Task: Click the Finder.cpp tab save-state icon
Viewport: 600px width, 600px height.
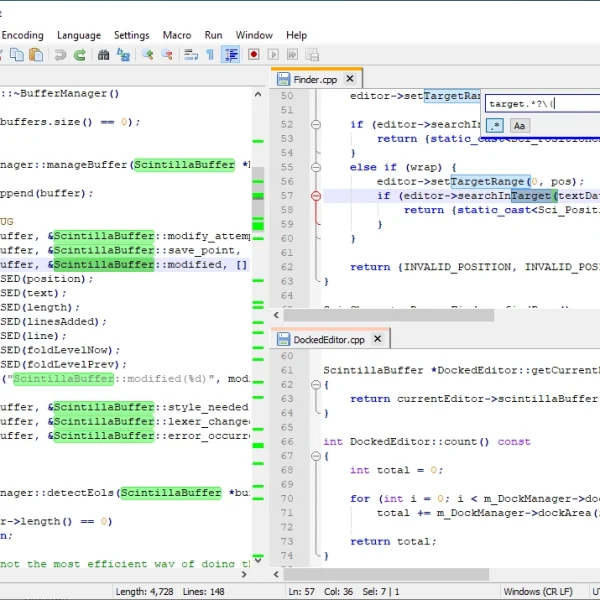Action: click(x=283, y=79)
